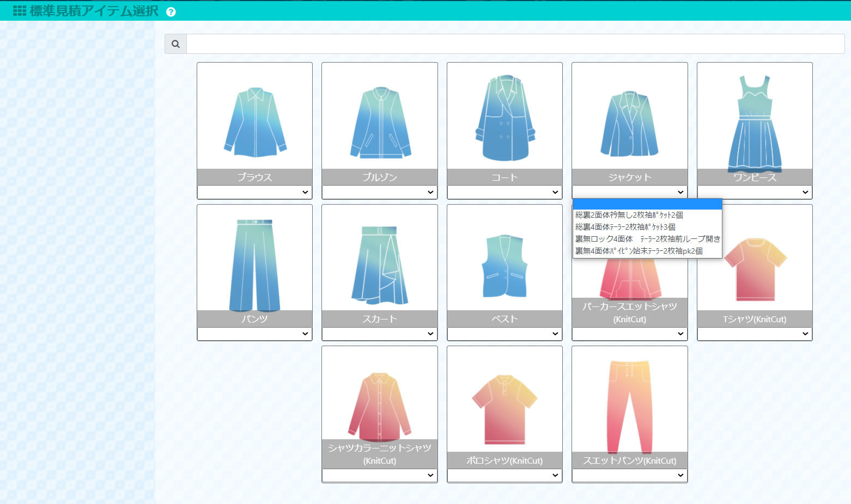
Task: Select the blank highlighted dropdown option
Action: pos(647,204)
